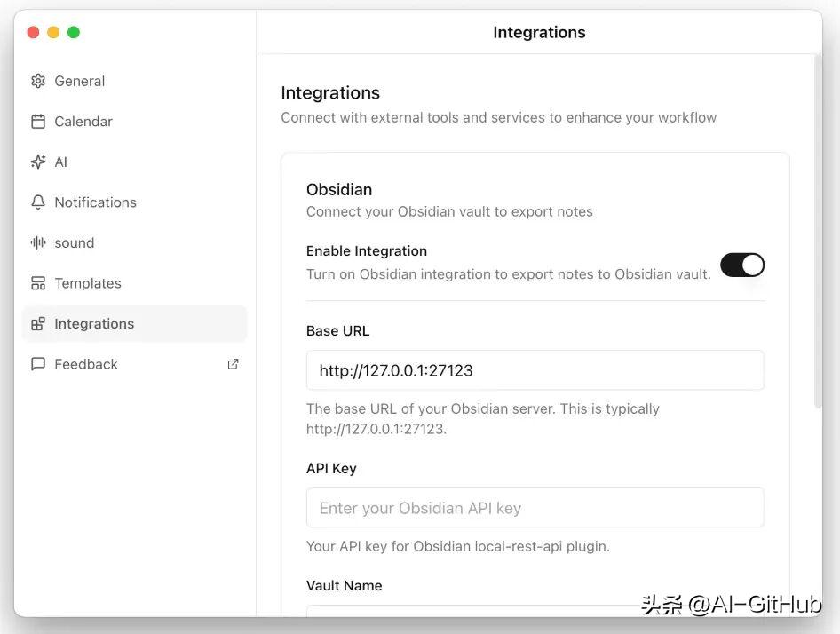Select the Notifications sidebar label

pos(95,202)
